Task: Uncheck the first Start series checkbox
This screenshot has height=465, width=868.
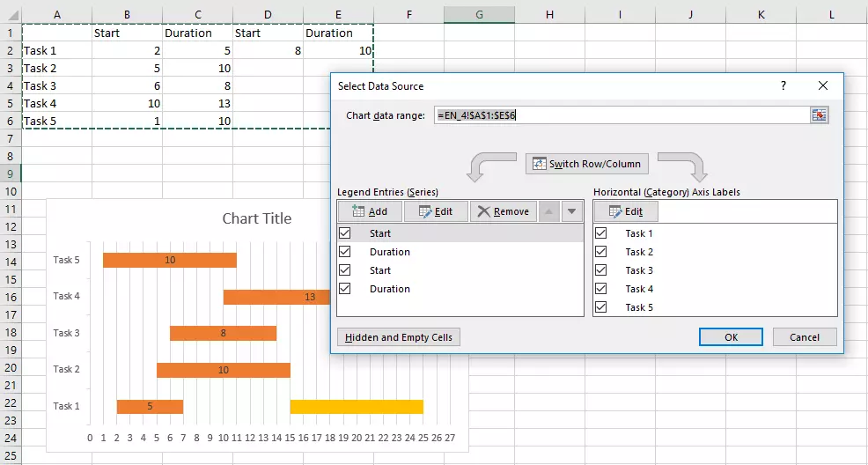Action: click(x=345, y=233)
